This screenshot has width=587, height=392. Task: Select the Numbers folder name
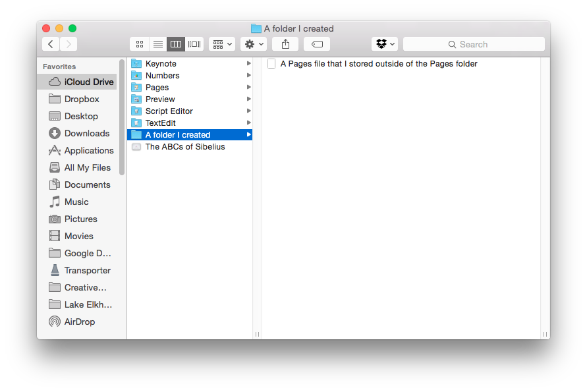click(163, 76)
